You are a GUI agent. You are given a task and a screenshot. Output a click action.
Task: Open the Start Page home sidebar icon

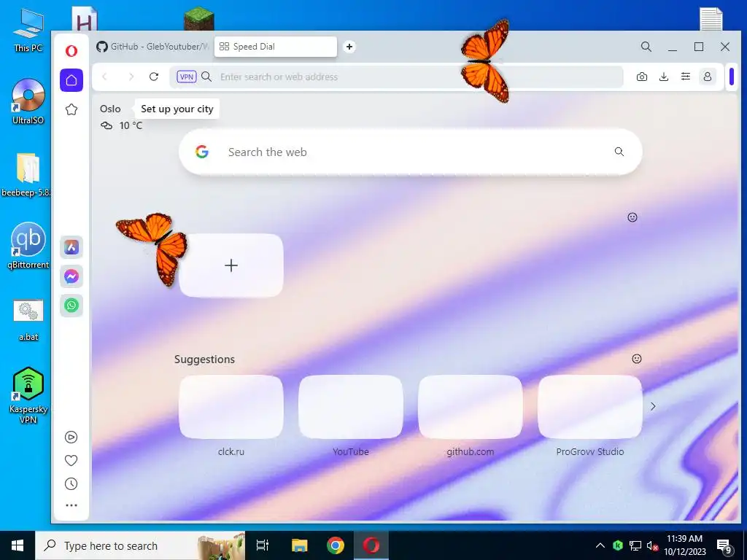(x=71, y=80)
